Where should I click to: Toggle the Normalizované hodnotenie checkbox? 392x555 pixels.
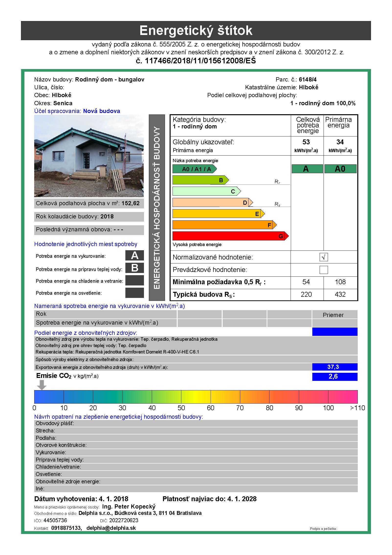click(x=324, y=257)
